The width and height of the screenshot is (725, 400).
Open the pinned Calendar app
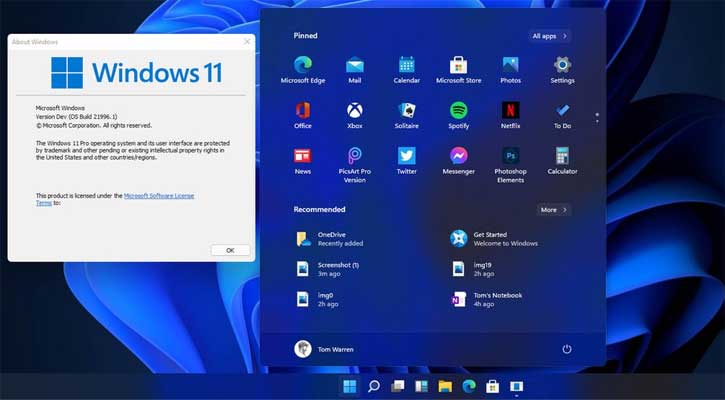pyautogui.click(x=406, y=70)
